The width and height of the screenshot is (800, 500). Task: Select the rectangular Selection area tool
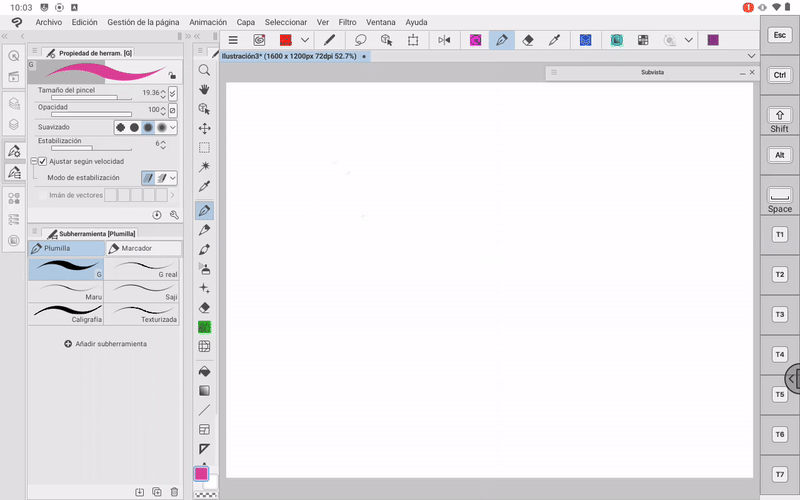tap(204, 147)
